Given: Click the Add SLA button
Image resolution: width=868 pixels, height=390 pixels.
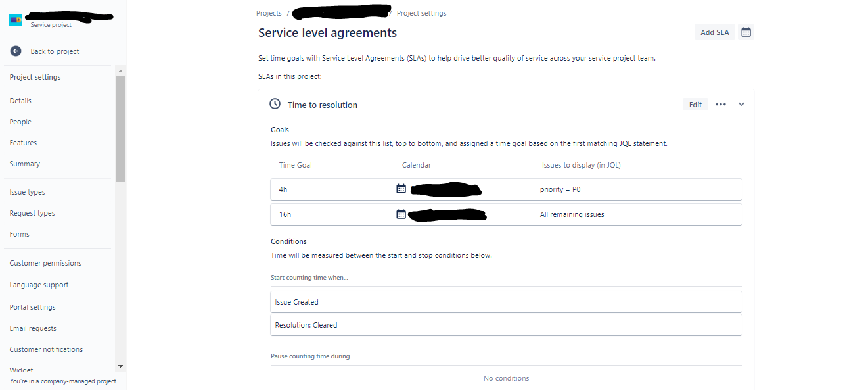Looking at the screenshot, I should coord(714,32).
